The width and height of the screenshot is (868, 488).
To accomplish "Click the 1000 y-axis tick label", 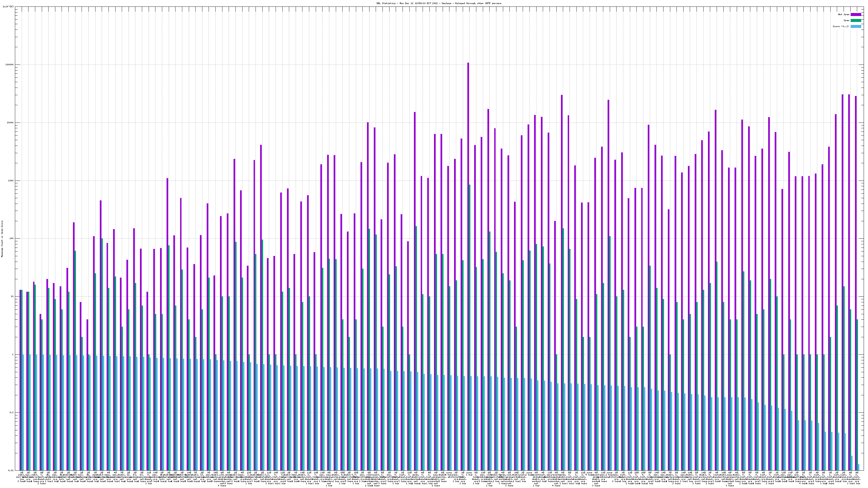I will click(11, 181).
